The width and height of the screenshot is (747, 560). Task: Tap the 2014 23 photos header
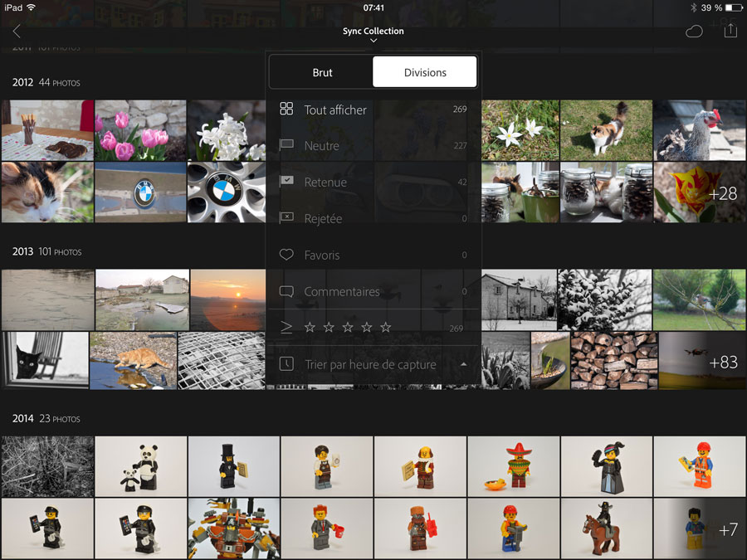(46, 419)
